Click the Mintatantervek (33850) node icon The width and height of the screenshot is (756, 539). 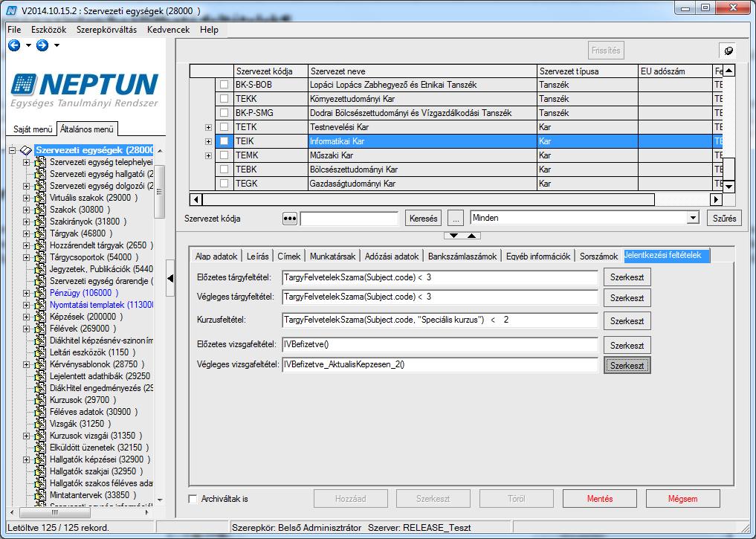point(40,495)
